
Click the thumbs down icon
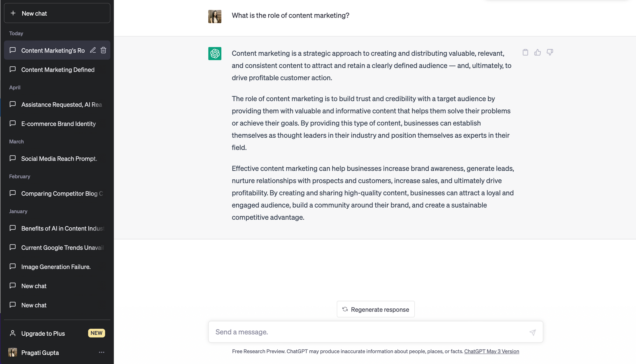point(550,52)
